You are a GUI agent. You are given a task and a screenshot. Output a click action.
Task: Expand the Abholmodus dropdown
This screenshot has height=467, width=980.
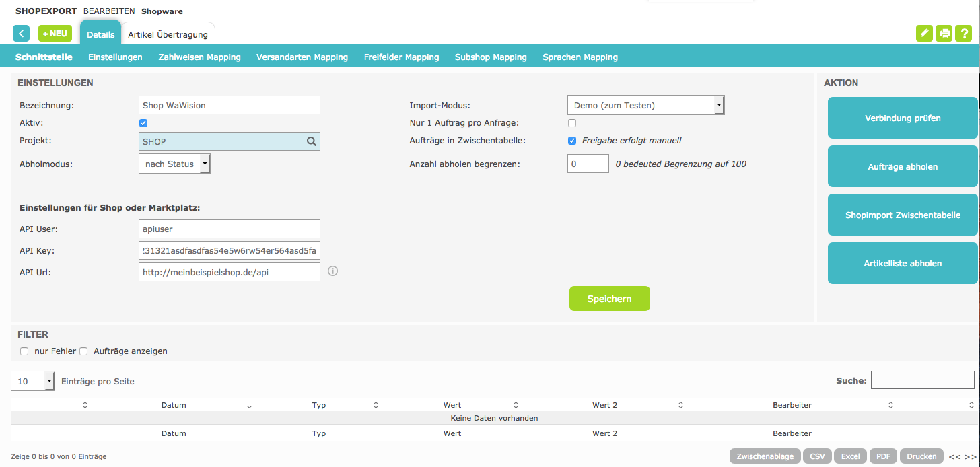[x=174, y=164]
